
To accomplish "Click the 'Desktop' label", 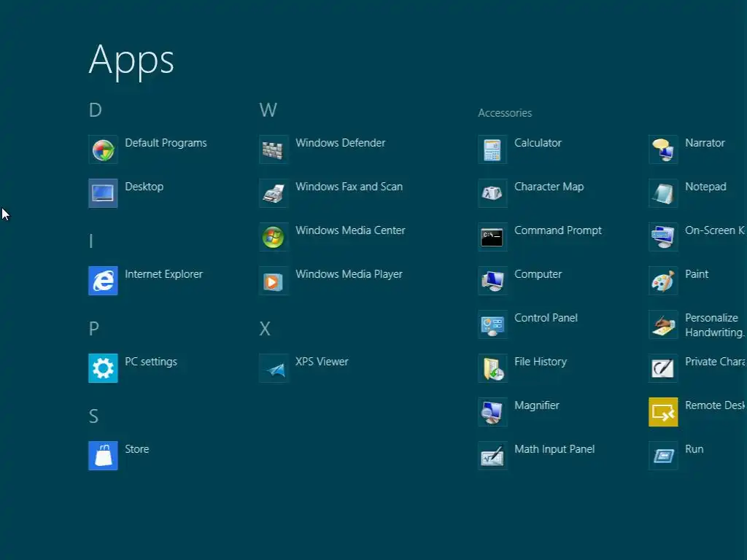I will coord(144,187).
